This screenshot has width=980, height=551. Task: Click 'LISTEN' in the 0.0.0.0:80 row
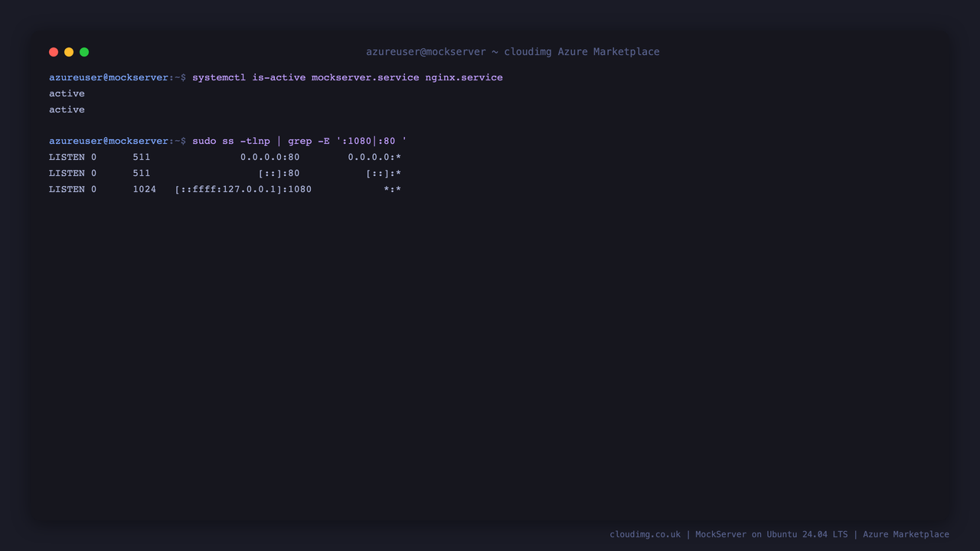coord(67,157)
